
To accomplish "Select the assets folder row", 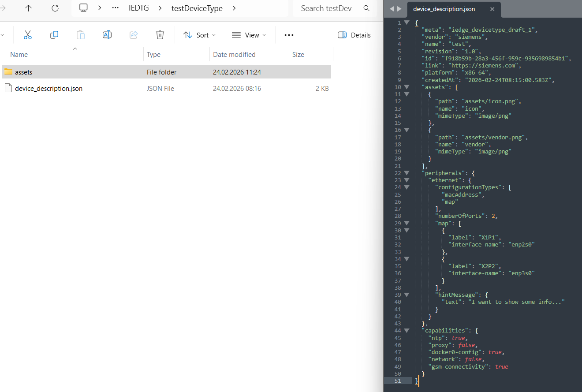I will pos(166,72).
